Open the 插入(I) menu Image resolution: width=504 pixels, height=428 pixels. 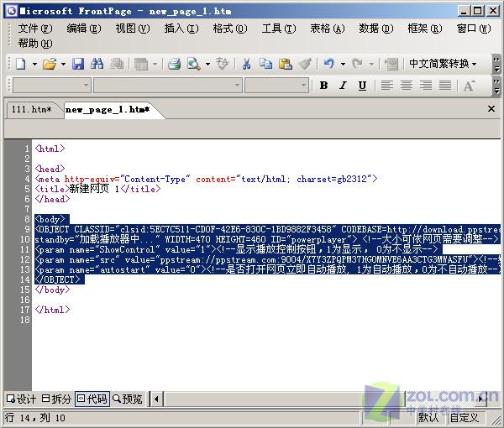(x=181, y=29)
